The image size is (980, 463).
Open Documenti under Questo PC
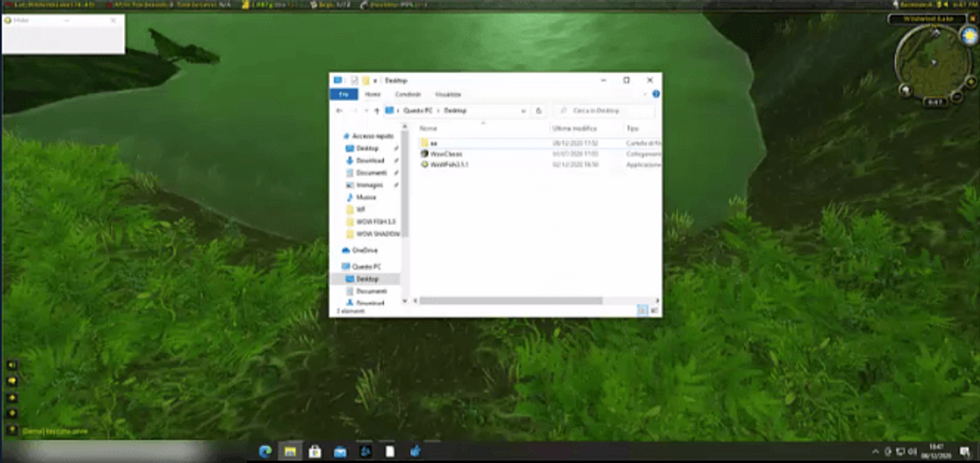(371, 292)
